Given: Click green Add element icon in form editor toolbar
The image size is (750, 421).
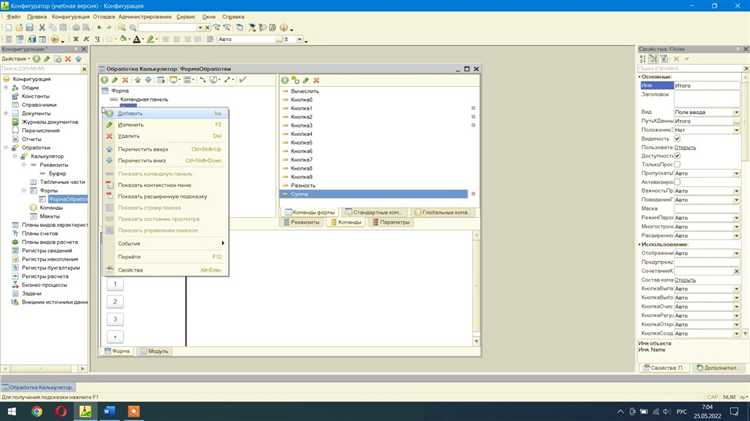Looking at the screenshot, I should click(104, 80).
